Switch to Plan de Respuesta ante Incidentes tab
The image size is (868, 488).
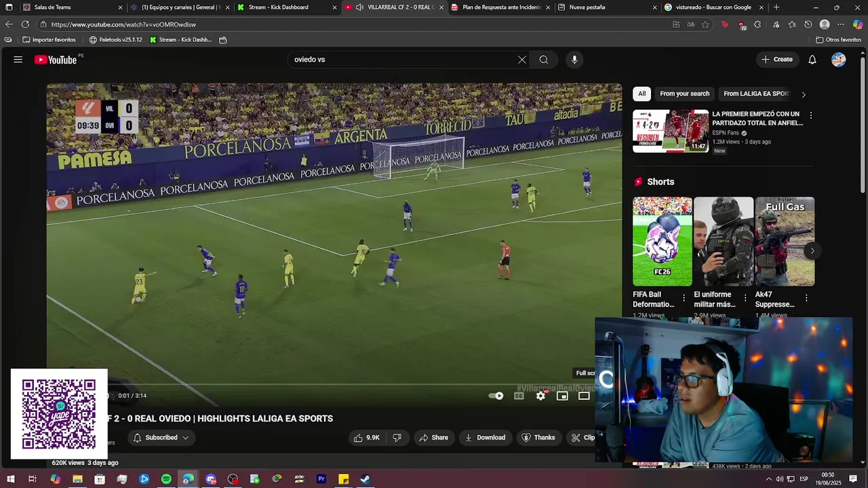[x=500, y=7]
